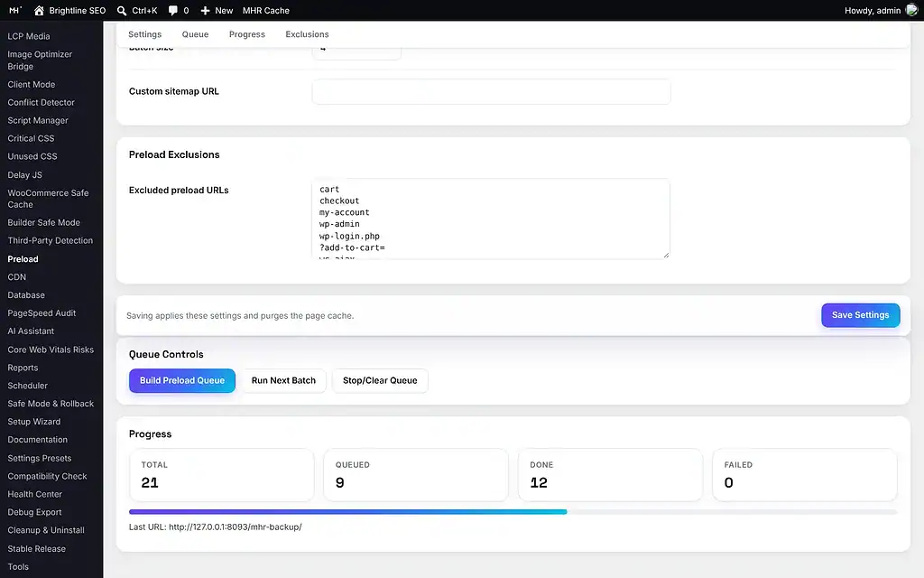This screenshot has height=578, width=924.
Task: Open Brightline SEO home icon
Action: point(39,11)
